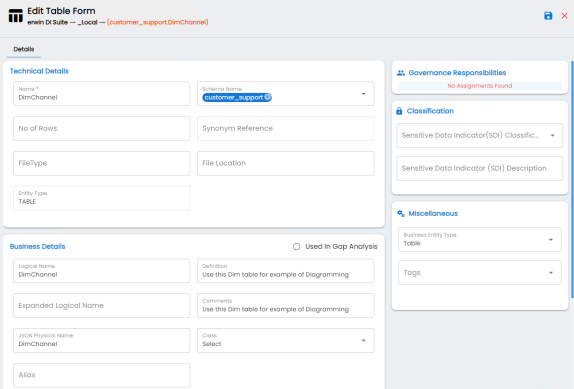Click the table icon beside form title

click(x=16, y=16)
